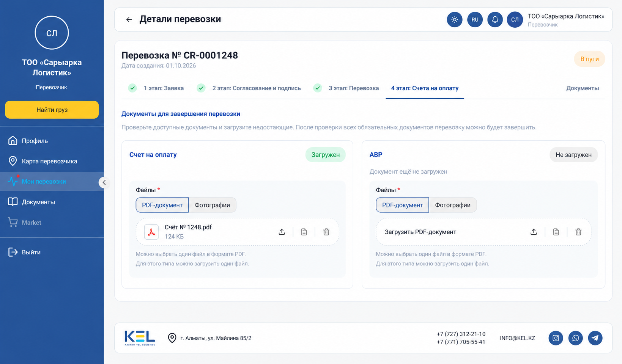Click the В пути status badge
The width and height of the screenshot is (622, 364).
589,59
